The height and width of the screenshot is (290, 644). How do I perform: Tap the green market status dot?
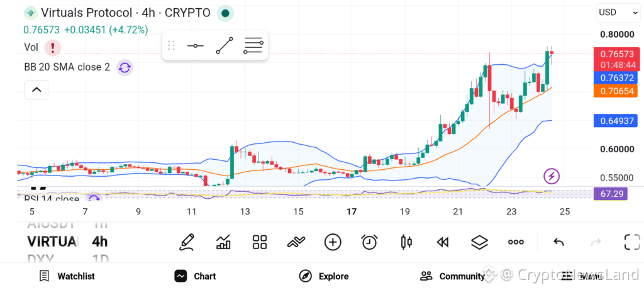click(x=225, y=13)
